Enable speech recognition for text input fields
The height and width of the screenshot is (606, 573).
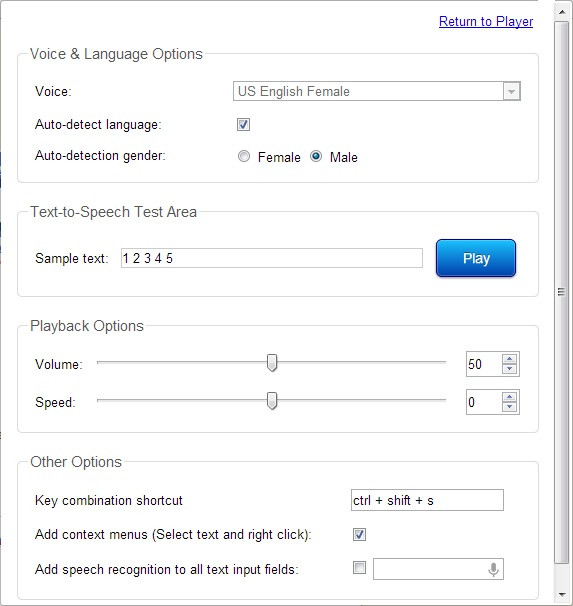[359, 568]
